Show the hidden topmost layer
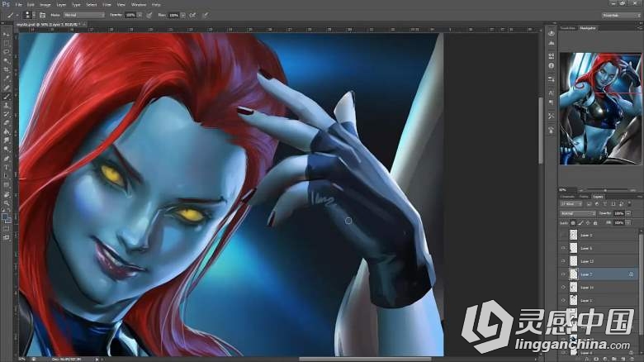This screenshot has height=362, width=644. click(563, 236)
